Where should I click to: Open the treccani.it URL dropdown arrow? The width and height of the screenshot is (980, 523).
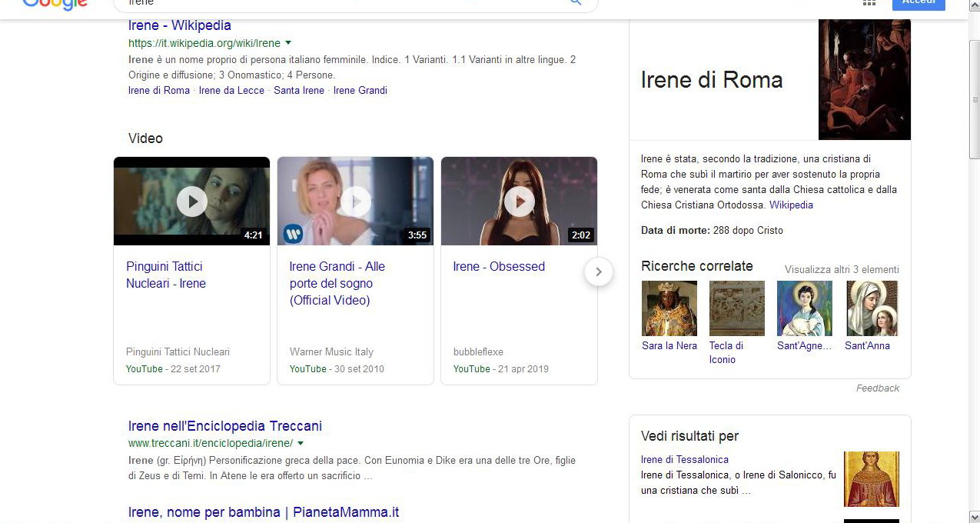(x=301, y=443)
